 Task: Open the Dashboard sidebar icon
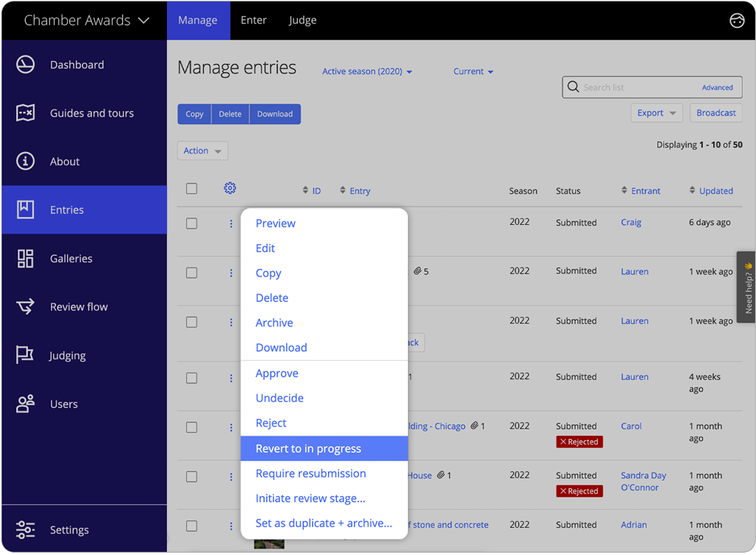[25, 65]
